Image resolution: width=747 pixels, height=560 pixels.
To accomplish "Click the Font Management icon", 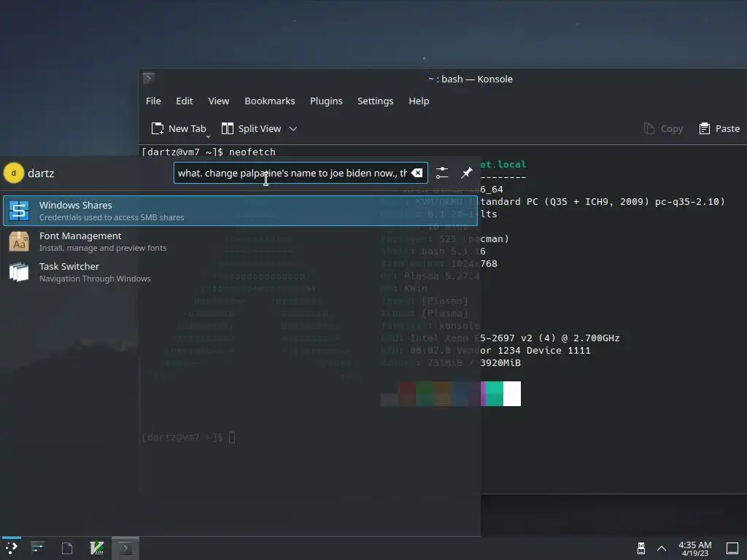I will pos(19,241).
